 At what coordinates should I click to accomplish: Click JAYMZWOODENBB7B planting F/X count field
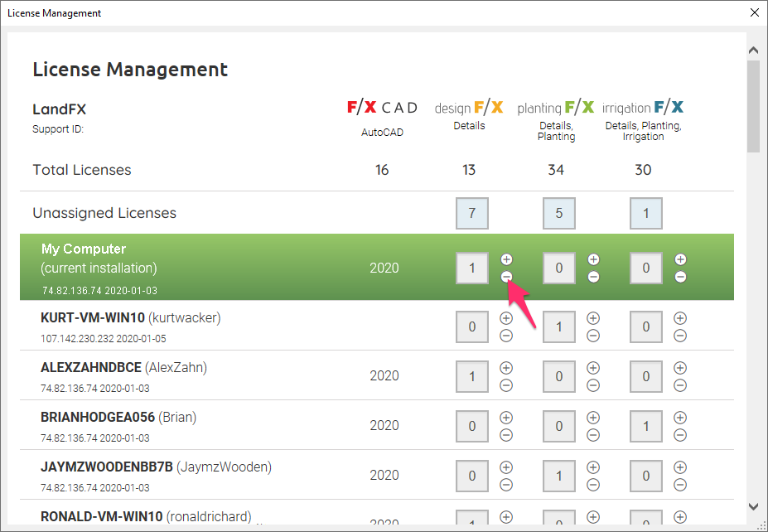559,476
